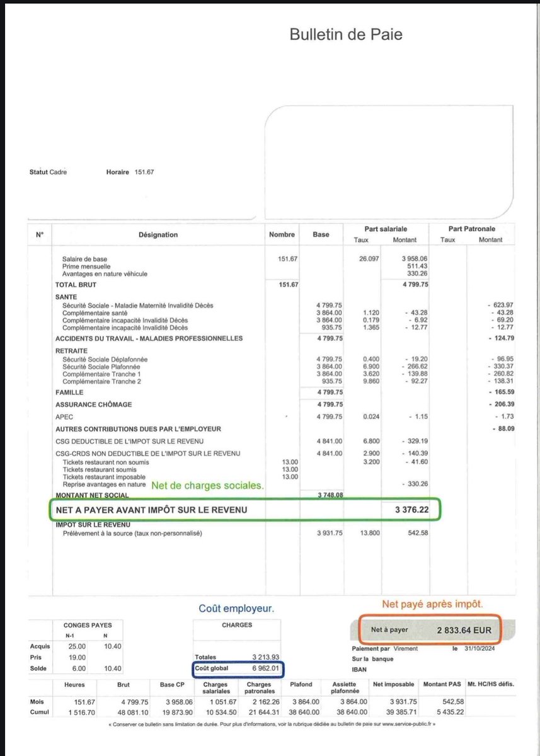Select the Part salariale column header

click(x=386, y=229)
